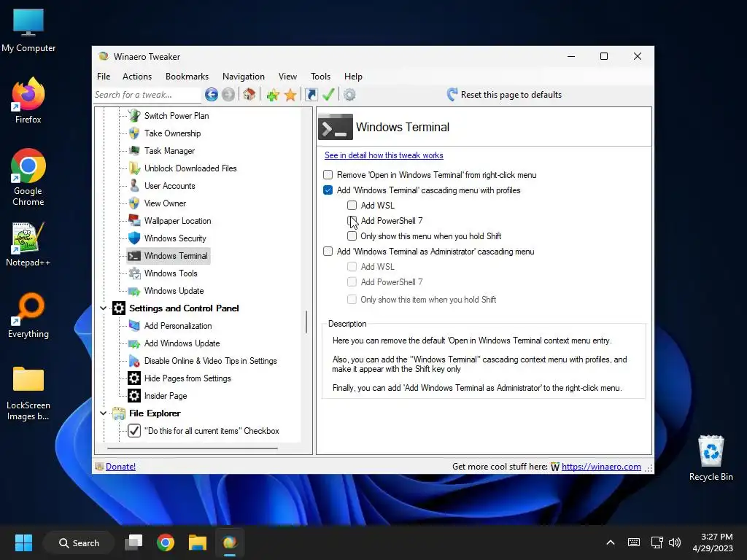Click the green checkmark toolbar icon

(x=328, y=94)
